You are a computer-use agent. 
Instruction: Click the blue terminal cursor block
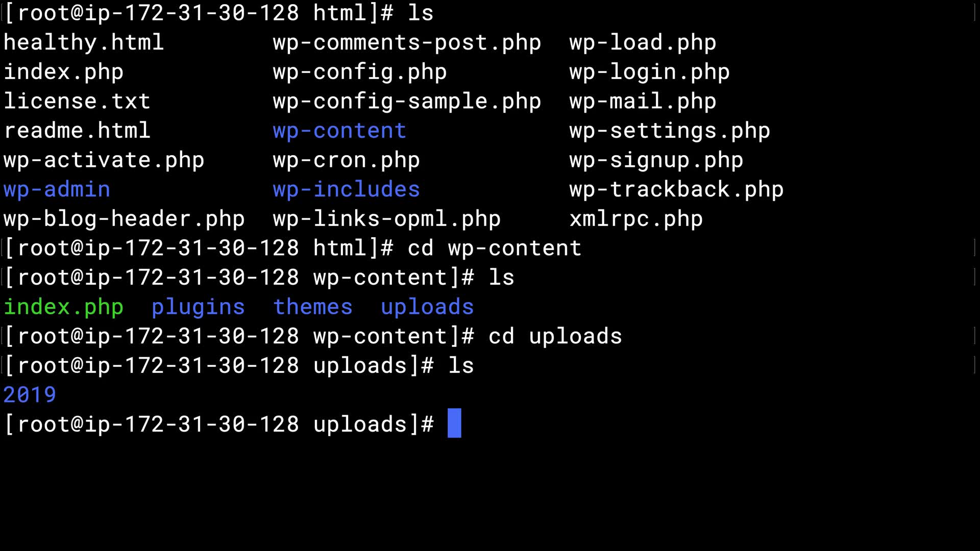click(x=454, y=423)
